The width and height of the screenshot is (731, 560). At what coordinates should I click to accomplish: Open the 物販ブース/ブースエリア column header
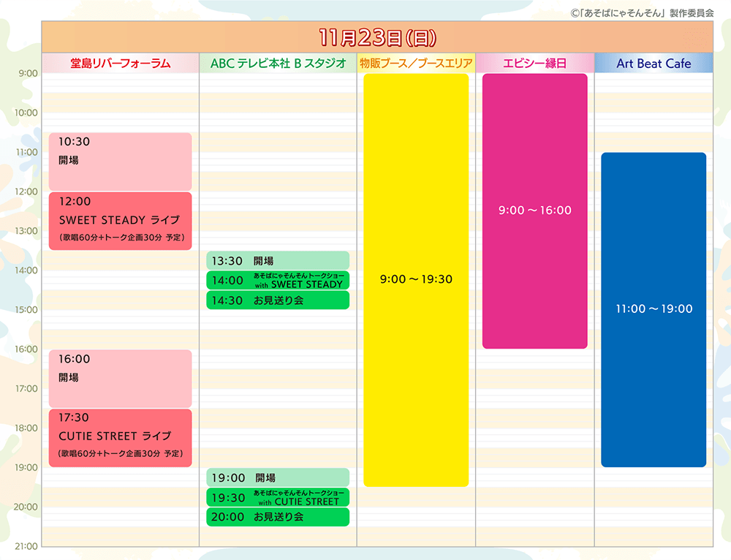(x=416, y=64)
